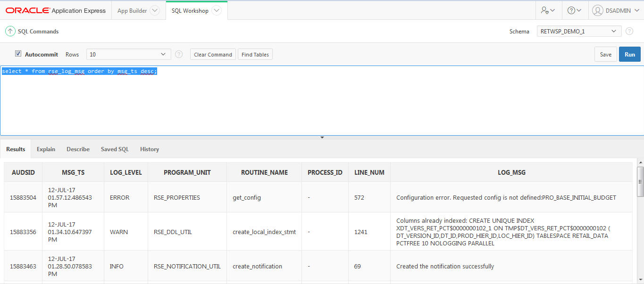Click line number cell 1241
Viewport: 644px width, 284px height.
click(369, 232)
